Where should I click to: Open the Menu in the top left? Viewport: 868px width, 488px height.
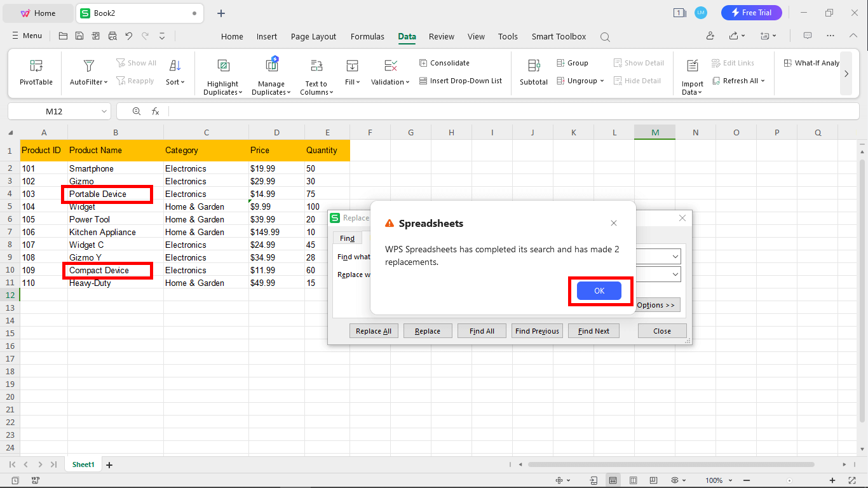tap(27, 36)
